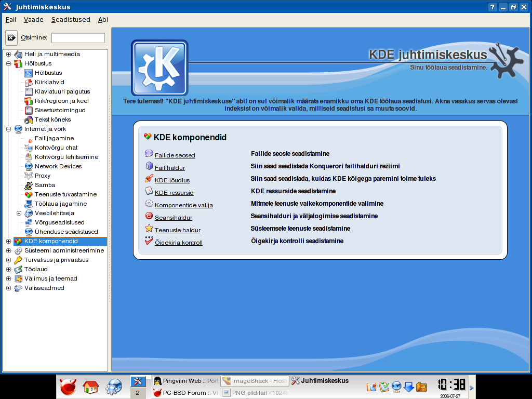Open the Vaade menu

click(34, 20)
